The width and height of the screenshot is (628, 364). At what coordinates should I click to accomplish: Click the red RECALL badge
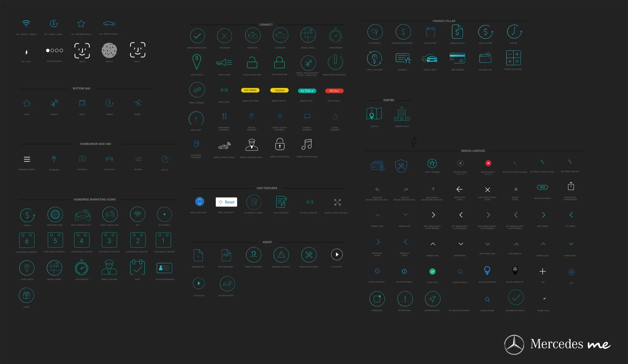pos(334,91)
